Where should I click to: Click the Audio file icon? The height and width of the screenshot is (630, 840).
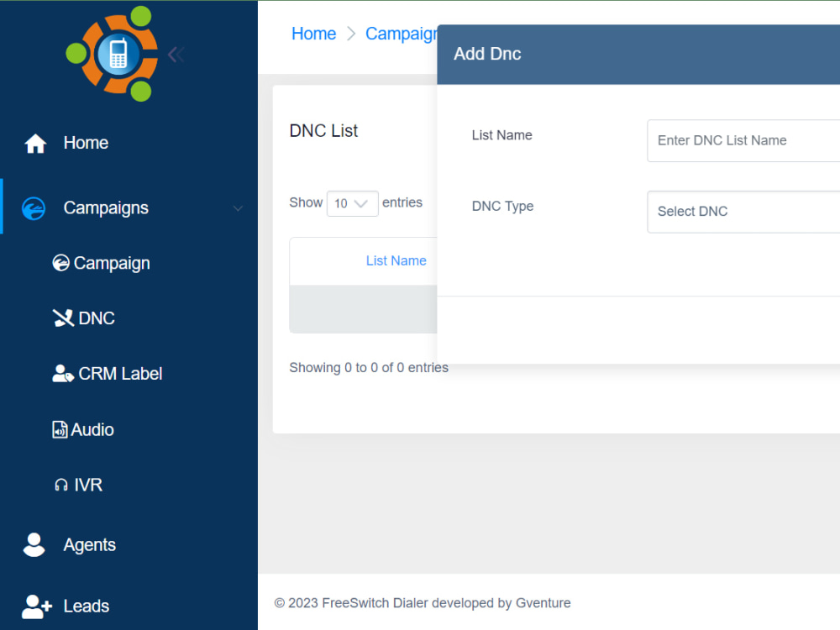[x=60, y=429]
